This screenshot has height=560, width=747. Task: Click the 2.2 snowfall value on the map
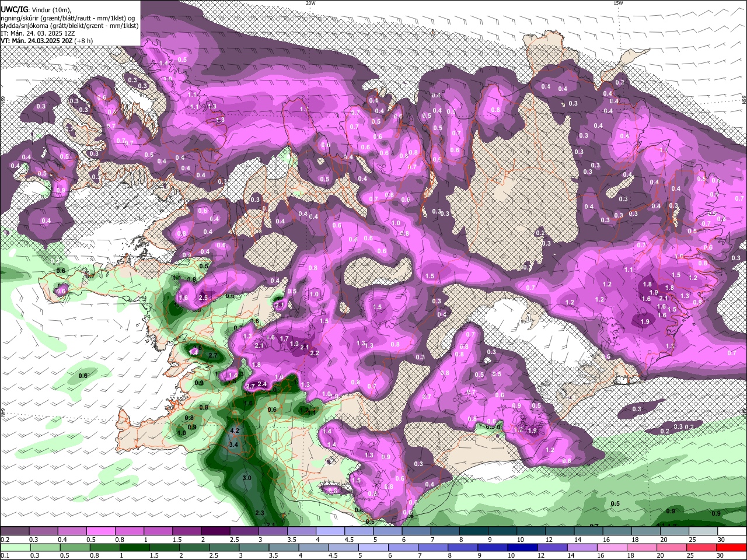(314, 353)
